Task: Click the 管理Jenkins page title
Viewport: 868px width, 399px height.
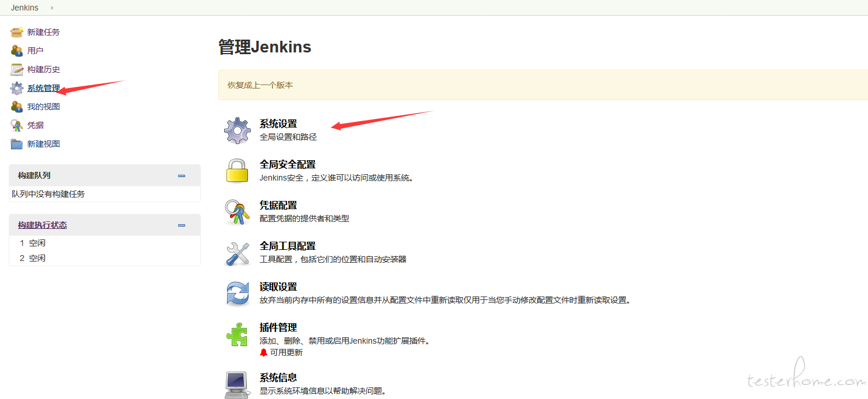Action: point(265,47)
